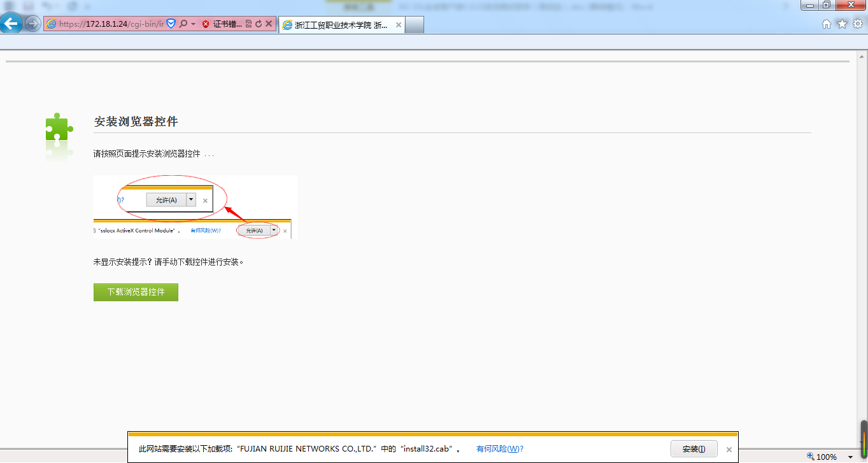Viewport: 868px width, 463px height.
Task: Stop page loading with the address bar X
Action: click(269, 24)
